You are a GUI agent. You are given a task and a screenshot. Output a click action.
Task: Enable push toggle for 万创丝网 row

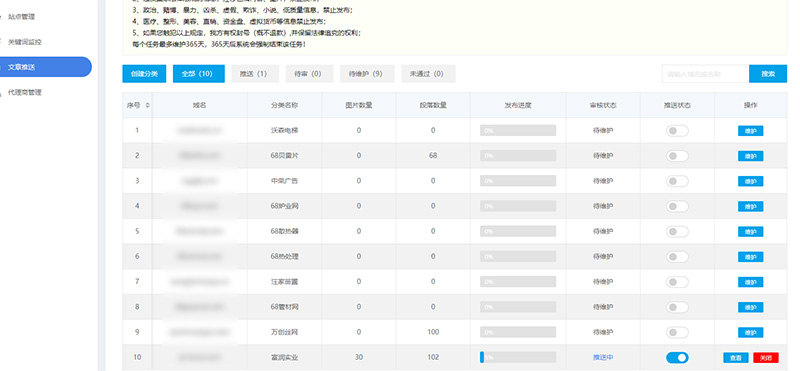677,332
